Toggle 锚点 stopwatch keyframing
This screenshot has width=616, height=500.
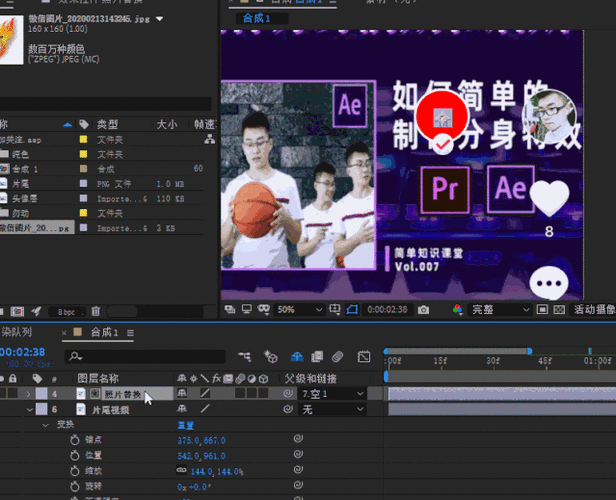(75, 440)
